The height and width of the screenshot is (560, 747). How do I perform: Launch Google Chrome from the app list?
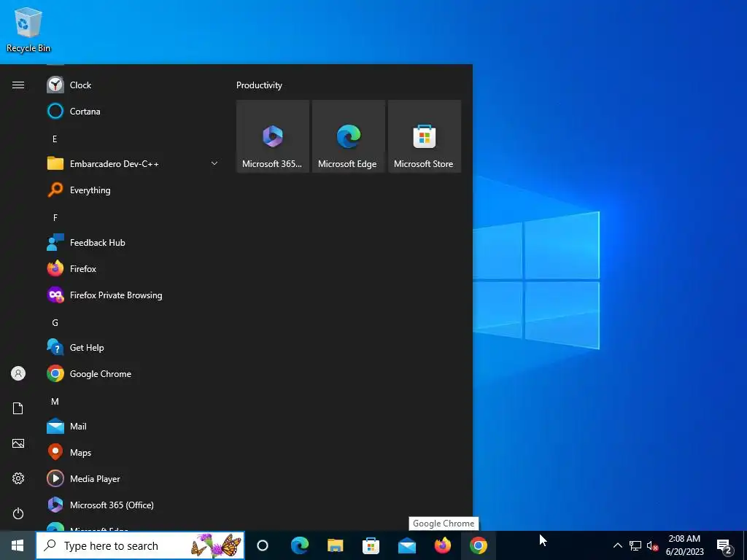click(x=133, y=374)
